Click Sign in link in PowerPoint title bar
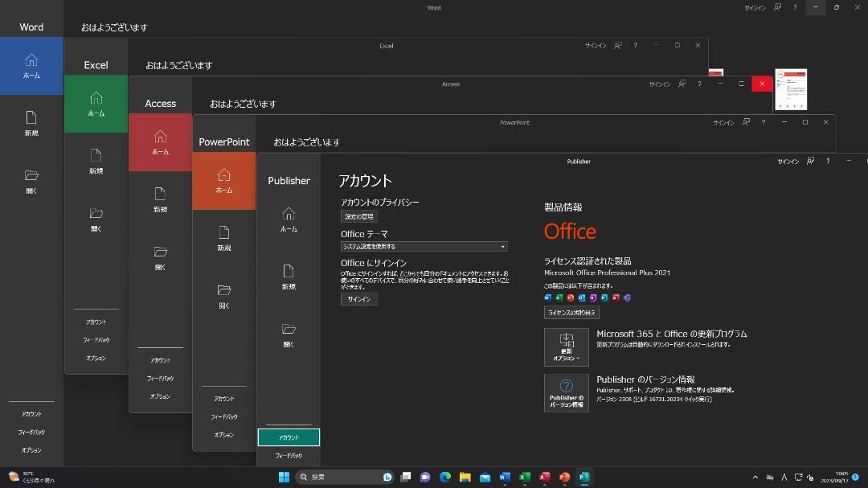The height and width of the screenshot is (488, 868). point(723,122)
